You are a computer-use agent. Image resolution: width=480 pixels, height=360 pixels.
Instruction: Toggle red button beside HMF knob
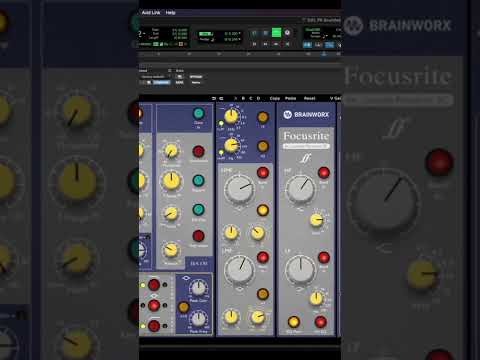point(263,173)
